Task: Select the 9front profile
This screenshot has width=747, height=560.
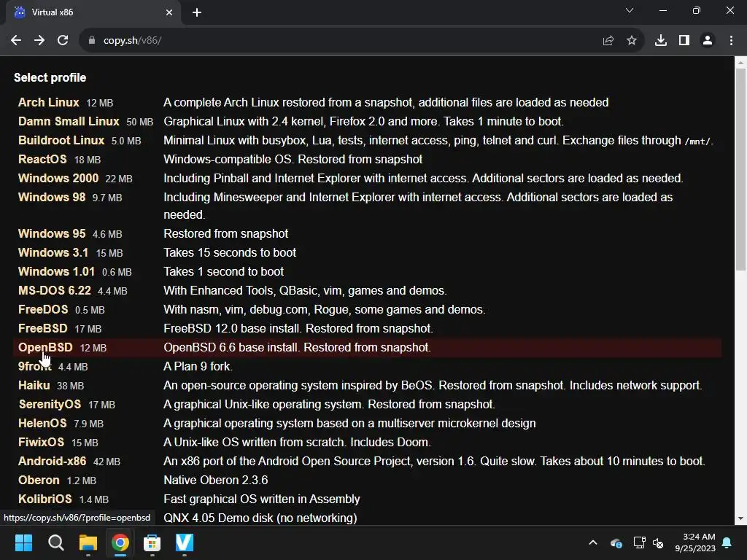Action: pos(35,367)
